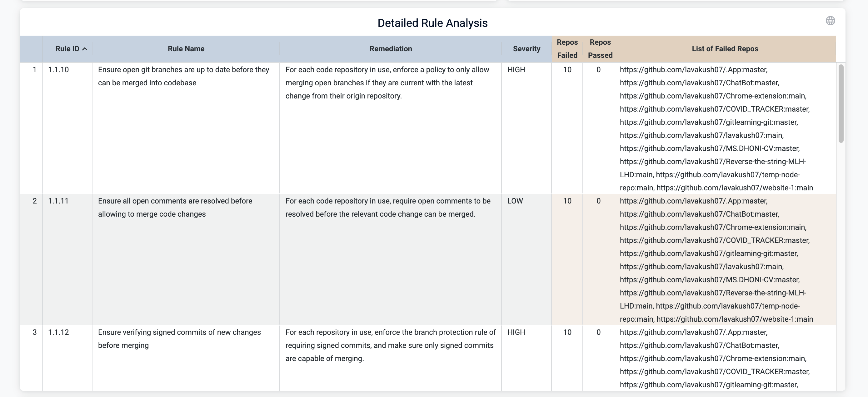The height and width of the screenshot is (397, 868).
Task: Click List of Failed Repos header
Action: [725, 49]
